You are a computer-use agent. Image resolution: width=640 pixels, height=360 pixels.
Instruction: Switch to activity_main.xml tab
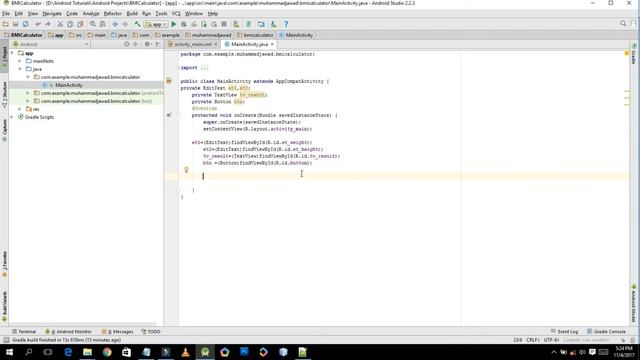(193, 44)
